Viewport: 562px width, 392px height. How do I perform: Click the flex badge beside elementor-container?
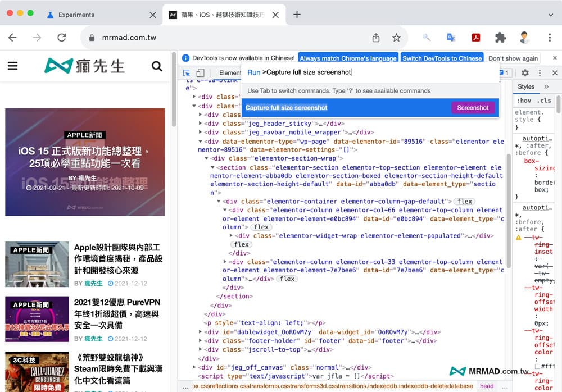pyautogui.click(x=465, y=202)
